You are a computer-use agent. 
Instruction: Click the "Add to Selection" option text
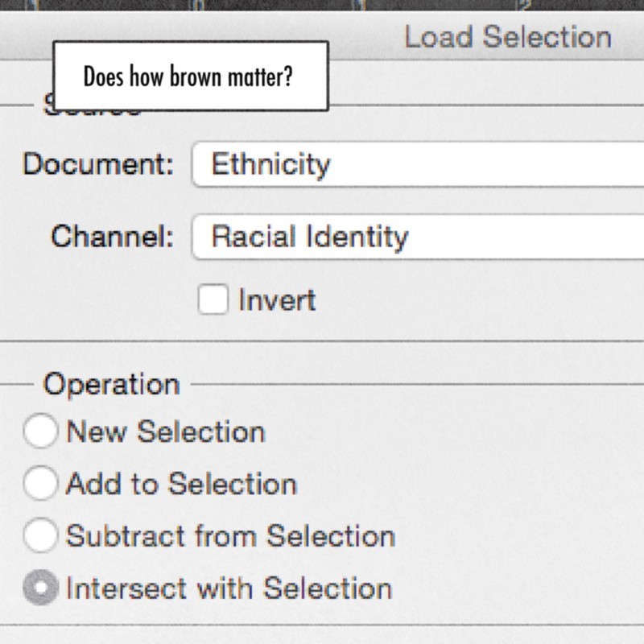pos(181,484)
